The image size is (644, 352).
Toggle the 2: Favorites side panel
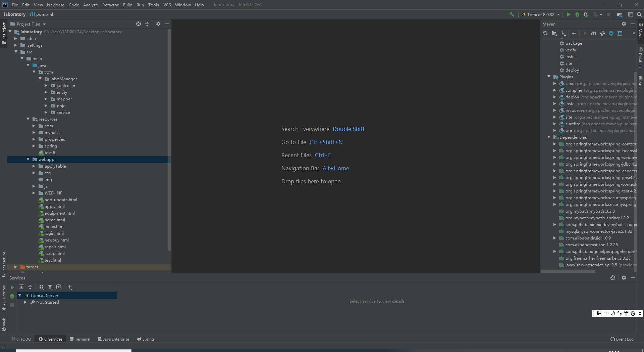4,298
